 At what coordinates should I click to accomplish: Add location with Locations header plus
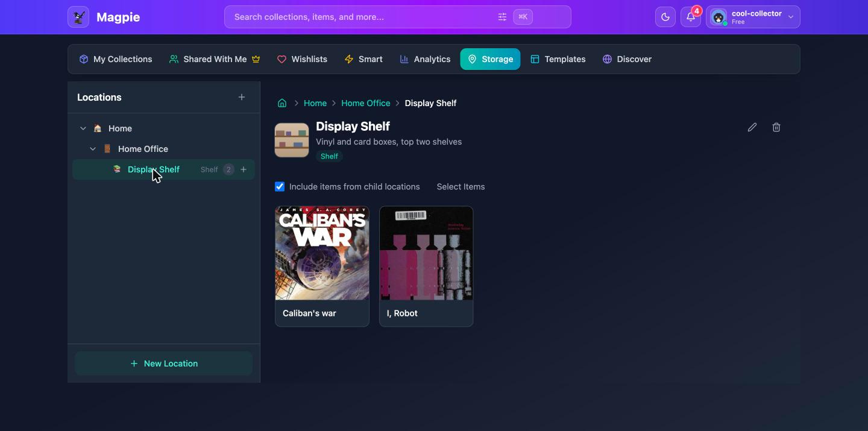(x=242, y=97)
